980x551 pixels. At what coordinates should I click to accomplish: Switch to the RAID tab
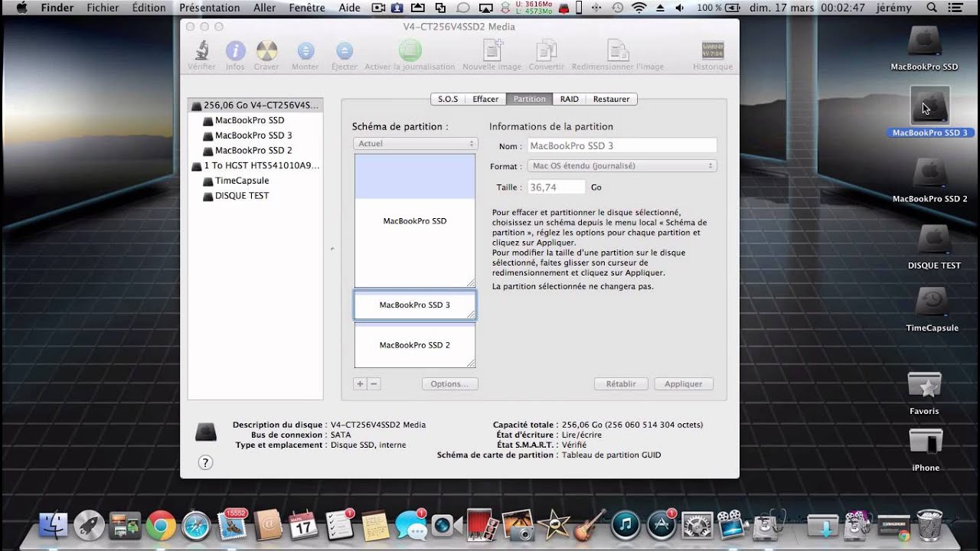(x=570, y=99)
